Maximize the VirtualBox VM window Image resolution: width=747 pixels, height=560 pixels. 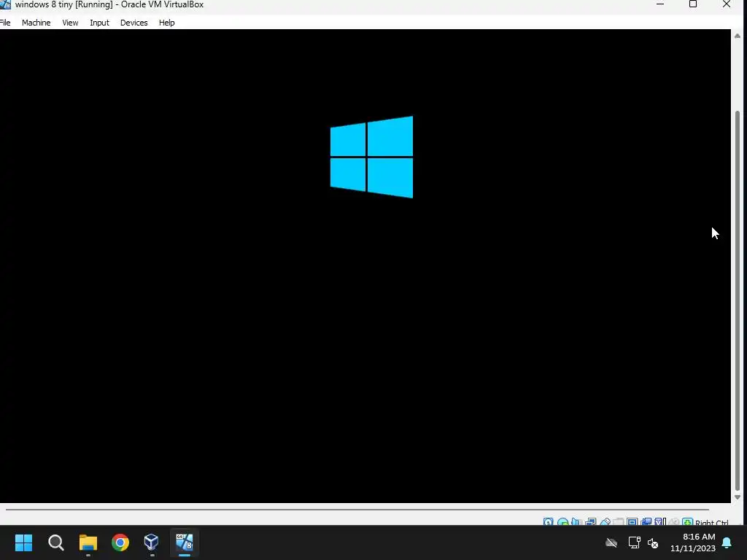pos(693,4)
